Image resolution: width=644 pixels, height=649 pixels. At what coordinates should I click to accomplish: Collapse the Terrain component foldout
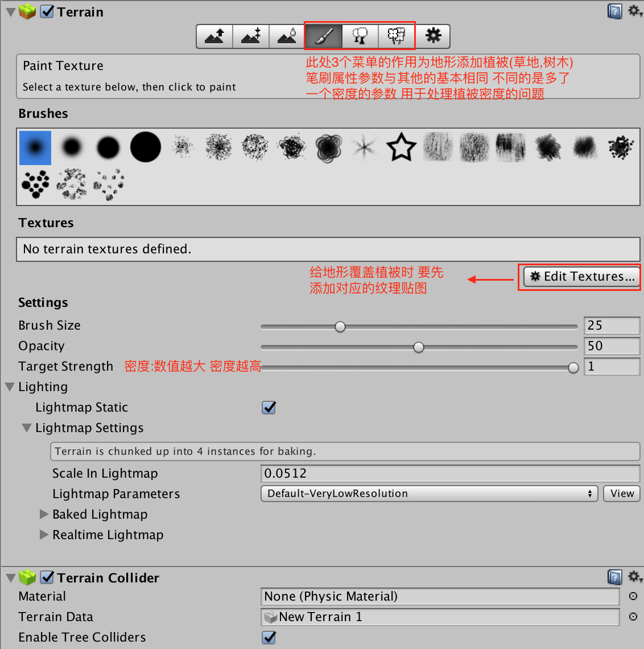tap(11, 12)
